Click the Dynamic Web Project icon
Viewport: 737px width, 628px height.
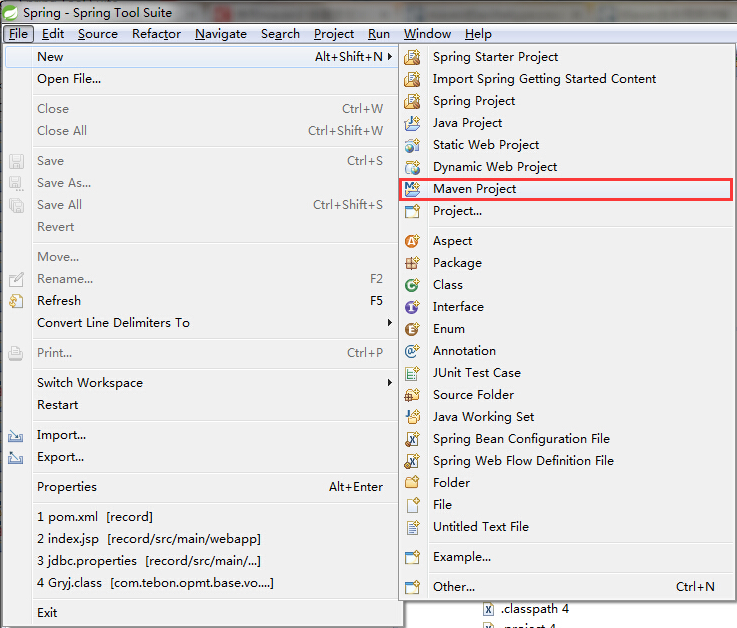point(412,167)
